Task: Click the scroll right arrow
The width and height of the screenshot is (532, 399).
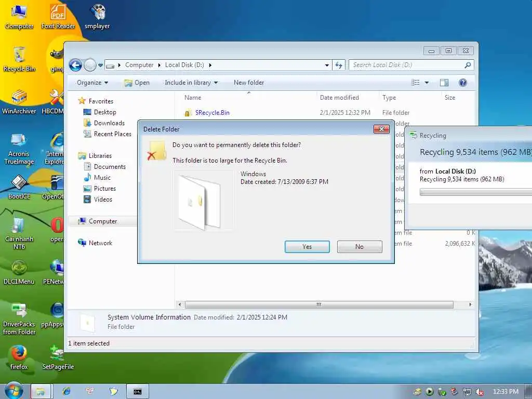Action: click(470, 304)
